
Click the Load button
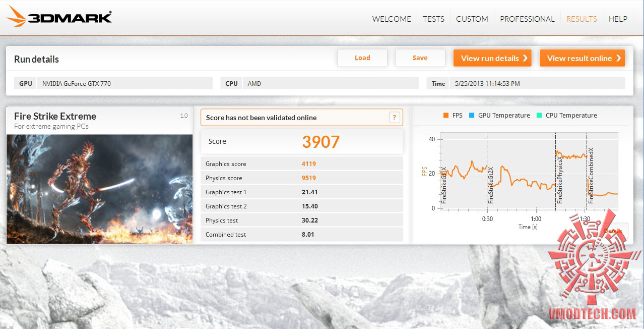click(362, 58)
